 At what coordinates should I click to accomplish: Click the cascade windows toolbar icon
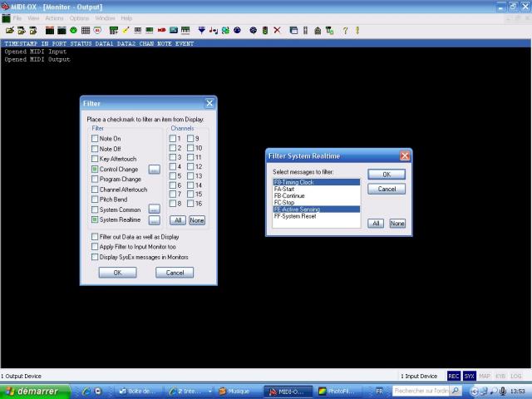pyautogui.click(x=293, y=31)
